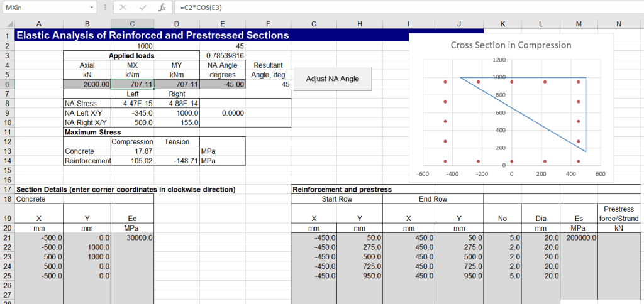Select the row 6 header
The width and height of the screenshot is (644, 304).
pos(6,84)
